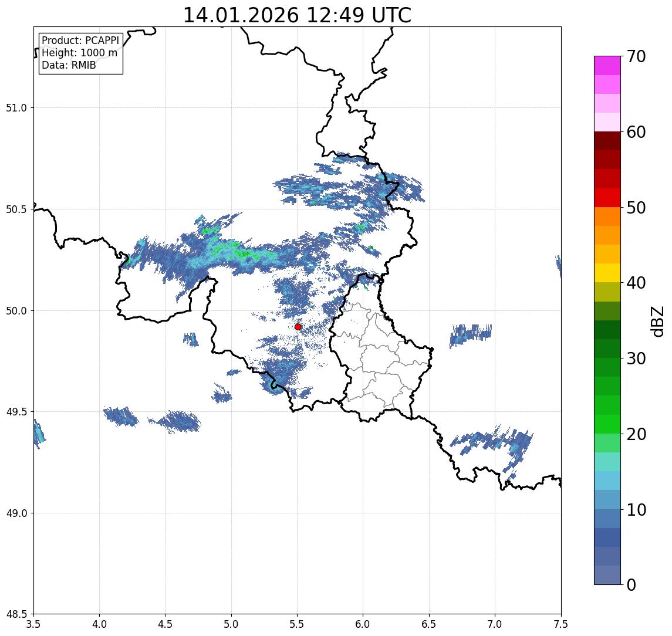Click the longitude axis label '7.0'
Screen dimensions: 672x636
(495, 624)
